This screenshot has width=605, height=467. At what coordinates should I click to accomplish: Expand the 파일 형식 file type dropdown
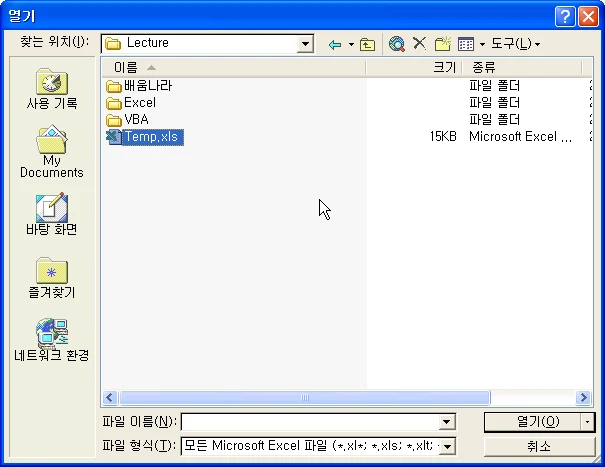tap(448, 447)
